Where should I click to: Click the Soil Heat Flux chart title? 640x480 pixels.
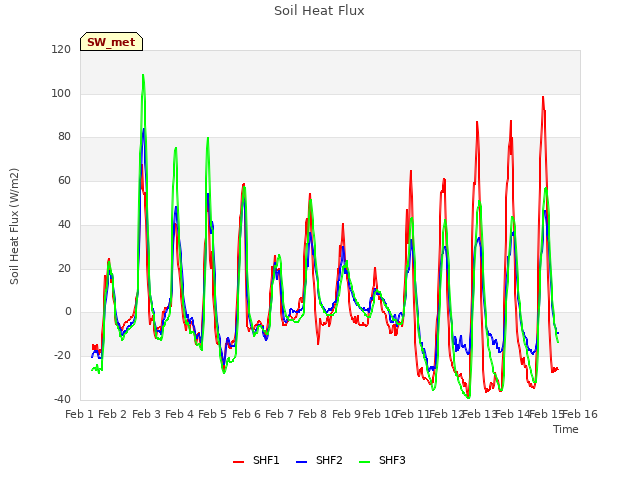(319, 11)
